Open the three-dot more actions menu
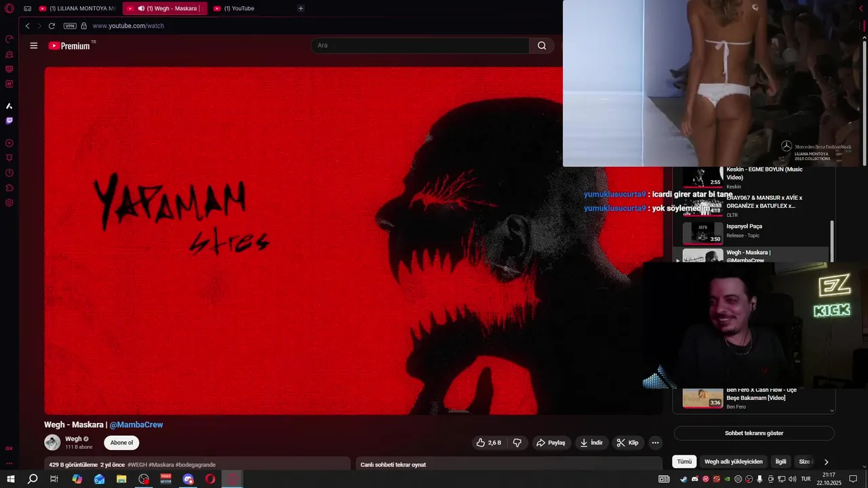The height and width of the screenshot is (488, 868). point(655,443)
